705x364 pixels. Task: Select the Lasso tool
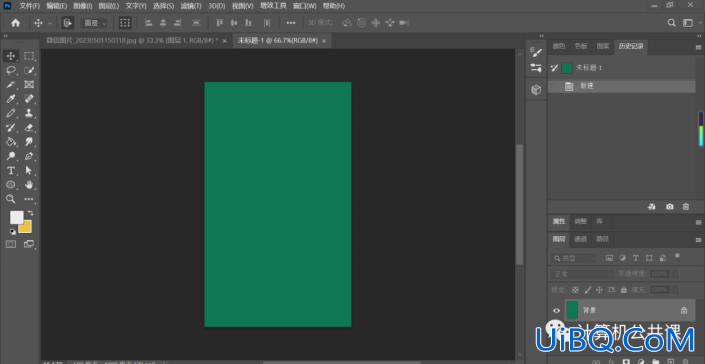click(x=11, y=71)
